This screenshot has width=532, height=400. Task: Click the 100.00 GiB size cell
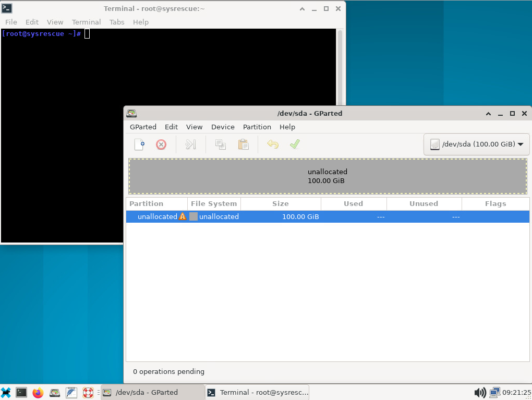tap(300, 216)
